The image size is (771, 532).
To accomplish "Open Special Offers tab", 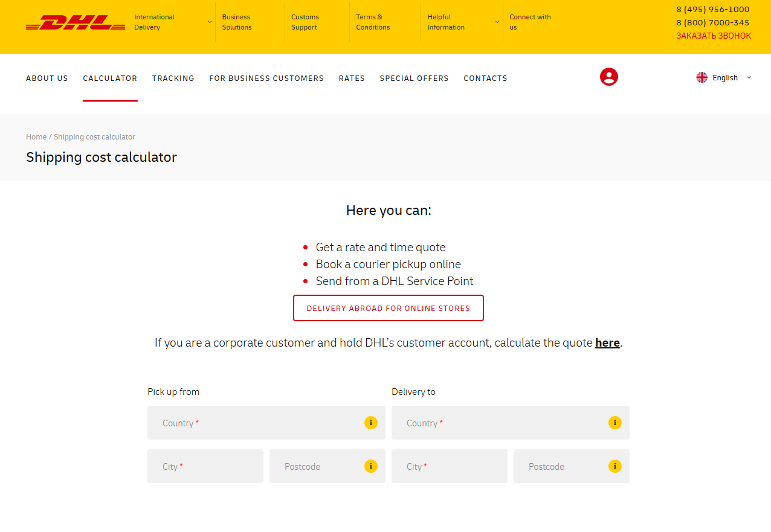I will pyautogui.click(x=415, y=78).
